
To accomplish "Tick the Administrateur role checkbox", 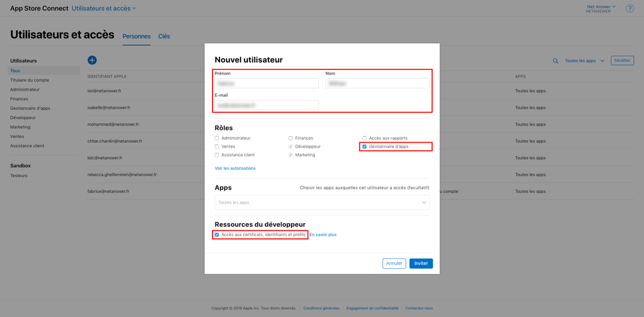I will (217, 138).
